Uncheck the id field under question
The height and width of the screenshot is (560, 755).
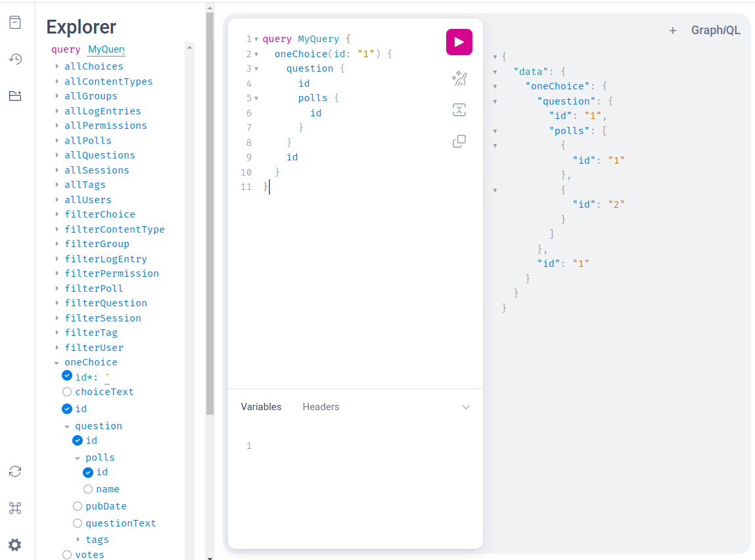point(78,440)
